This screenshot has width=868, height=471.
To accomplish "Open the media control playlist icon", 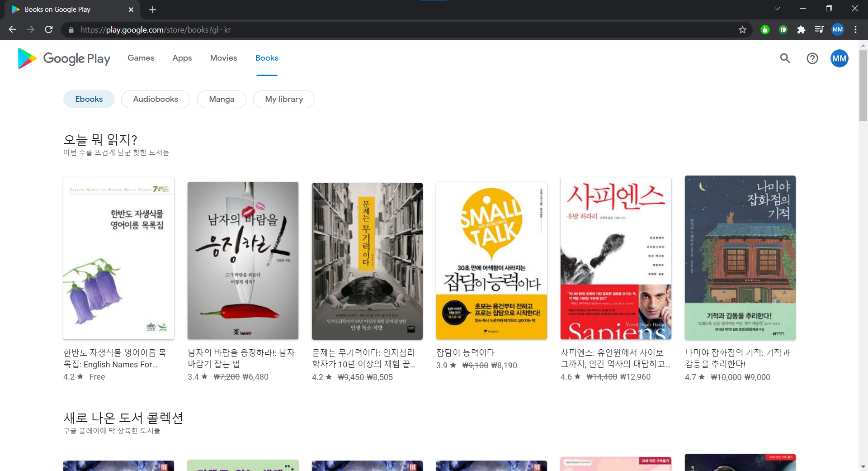I will tap(819, 30).
